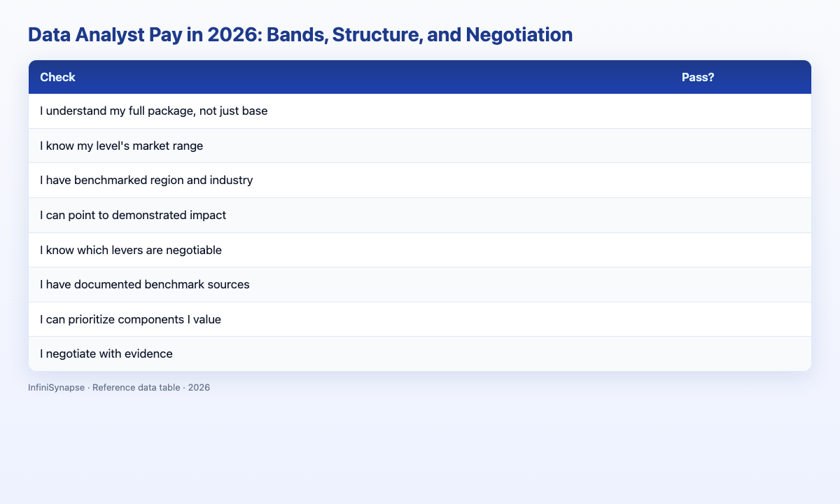Click Pass? cell for 'components I value' row
The width and height of the screenshot is (840, 504).
coord(741,319)
